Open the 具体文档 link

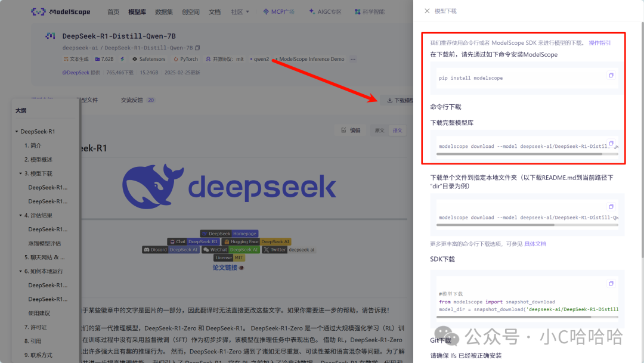[535, 244]
